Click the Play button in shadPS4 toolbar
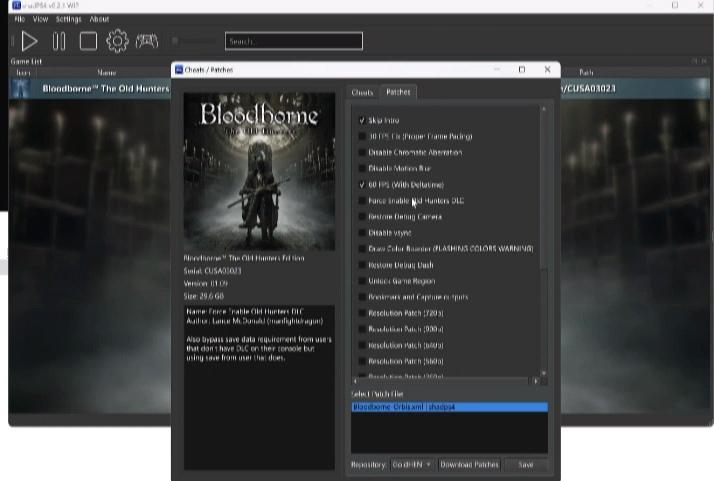 (x=30, y=41)
